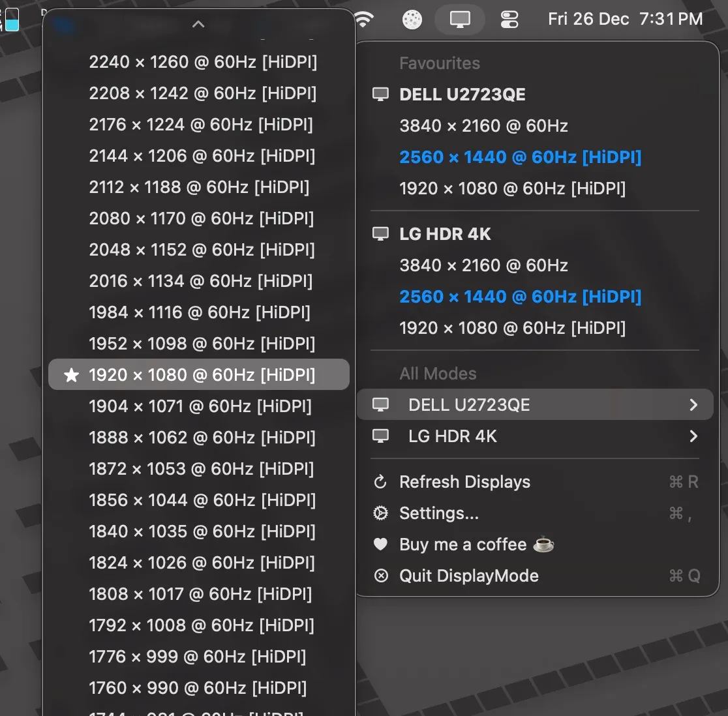Select 2560 × 1440 HiDPI for DELL U2723QE
This screenshot has height=716, width=728.
coord(520,157)
